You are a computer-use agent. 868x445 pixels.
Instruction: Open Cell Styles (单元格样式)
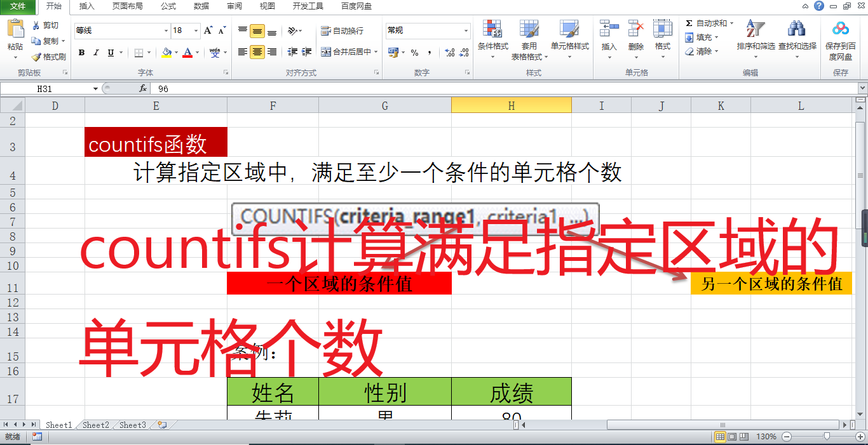pyautogui.click(x=569, y=39)
